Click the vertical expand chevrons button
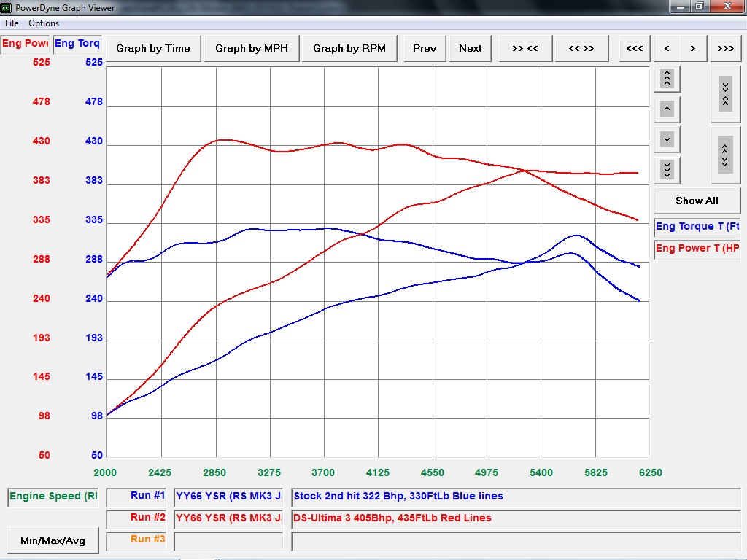 tap(726, 155)
